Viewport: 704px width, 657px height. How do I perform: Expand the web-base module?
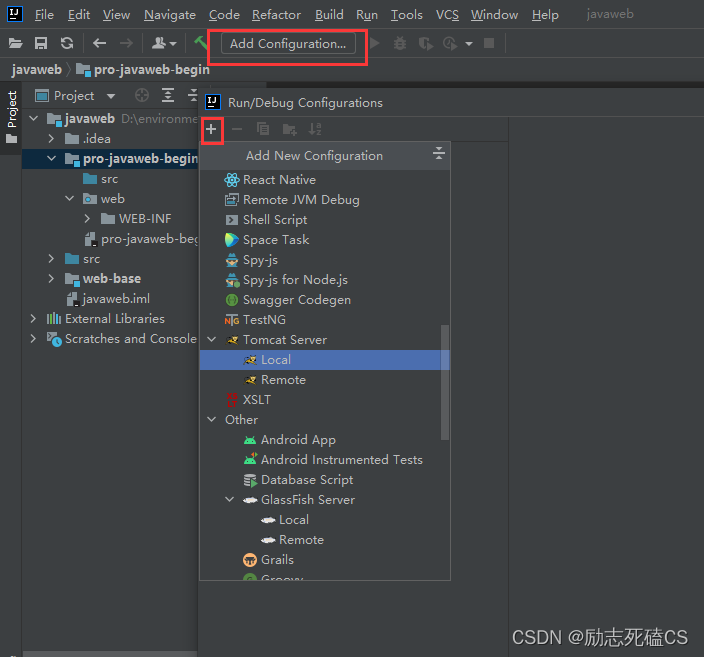pos(51,278)
